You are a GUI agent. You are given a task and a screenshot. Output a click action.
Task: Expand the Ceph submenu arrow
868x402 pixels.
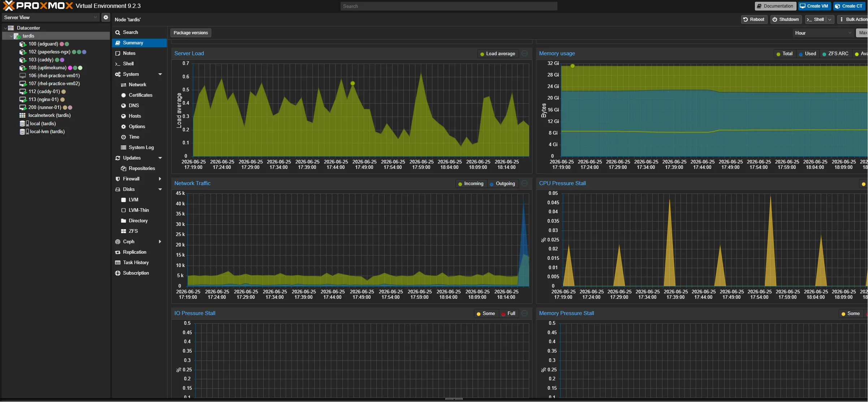click(160, 242)
